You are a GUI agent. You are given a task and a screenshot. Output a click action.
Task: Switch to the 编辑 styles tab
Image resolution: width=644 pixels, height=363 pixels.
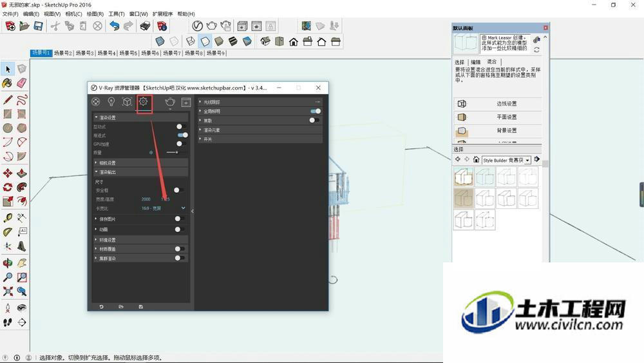pos(476,62)
